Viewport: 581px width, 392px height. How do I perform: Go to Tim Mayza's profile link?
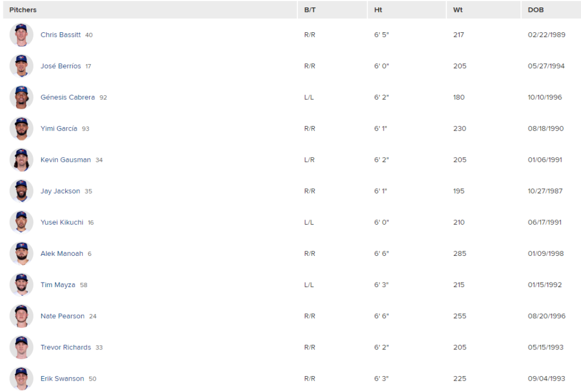[x=58, y=285]
